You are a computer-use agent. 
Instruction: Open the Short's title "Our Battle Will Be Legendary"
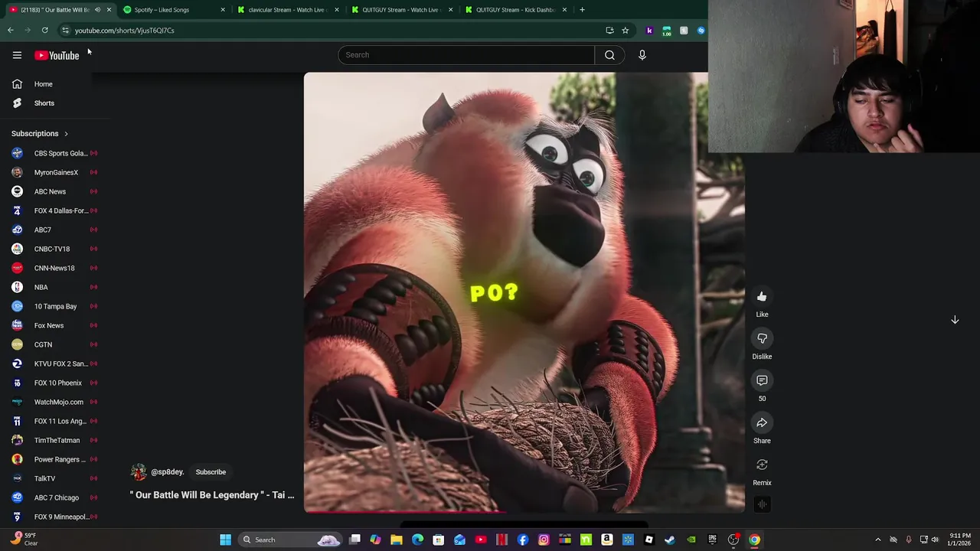tap(212, 495)
